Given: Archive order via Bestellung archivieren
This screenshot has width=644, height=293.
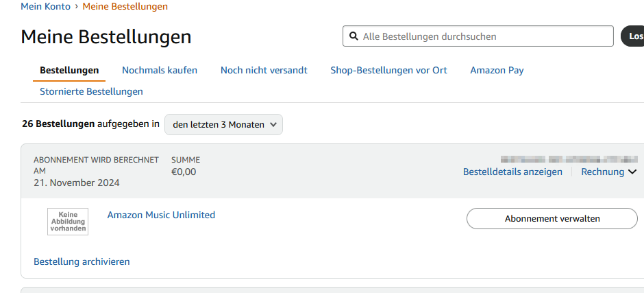Looking at the screenshot, I should 82,261.
